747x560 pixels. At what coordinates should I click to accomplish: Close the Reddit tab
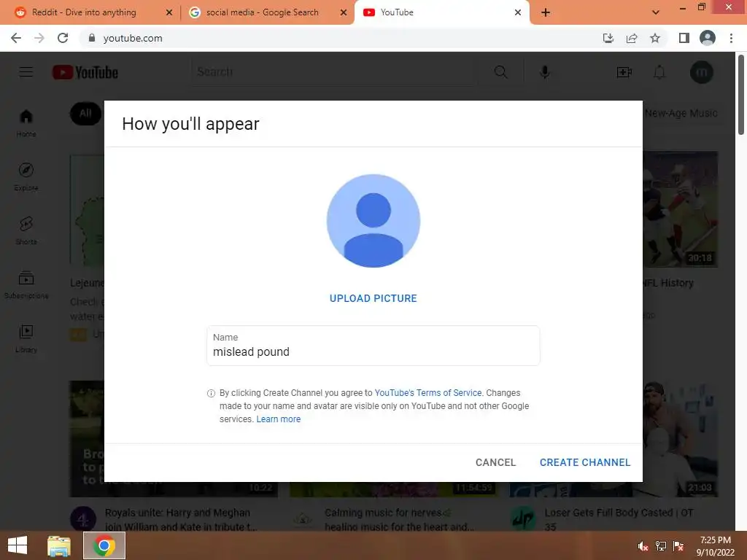point(169,12)
